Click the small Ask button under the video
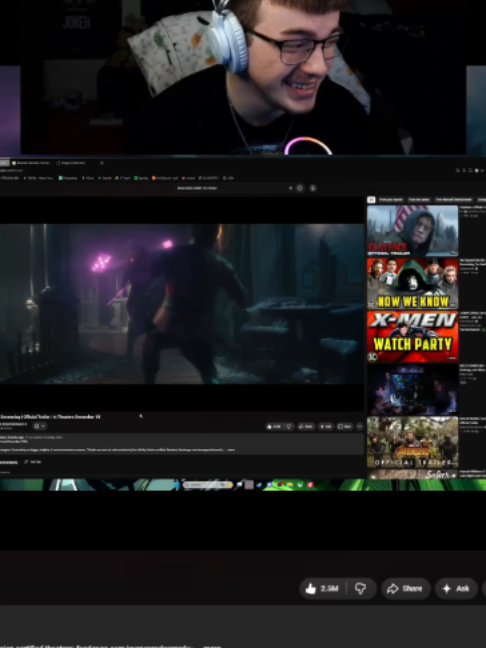This screenshot has height=648, width=486. point(326,426)
